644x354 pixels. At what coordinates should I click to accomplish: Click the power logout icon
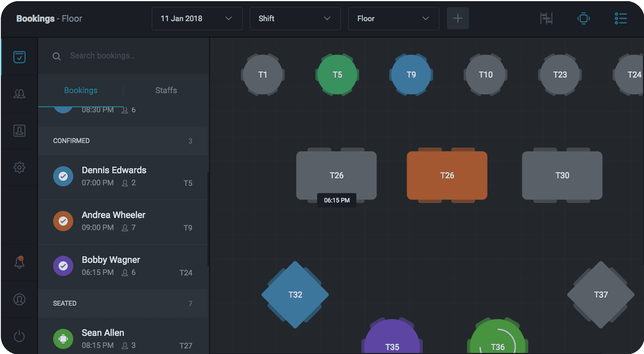pyautogui.click(x=19, y=336)
